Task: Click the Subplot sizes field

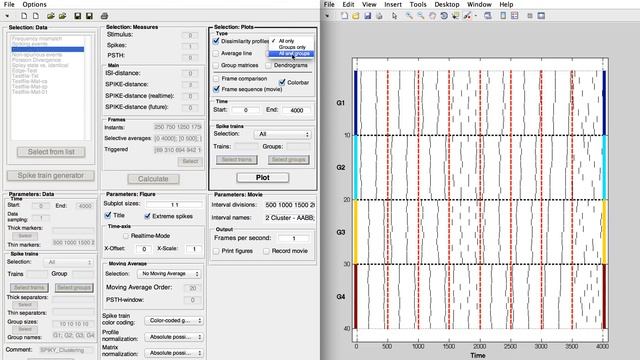Action: pos(174,204)
